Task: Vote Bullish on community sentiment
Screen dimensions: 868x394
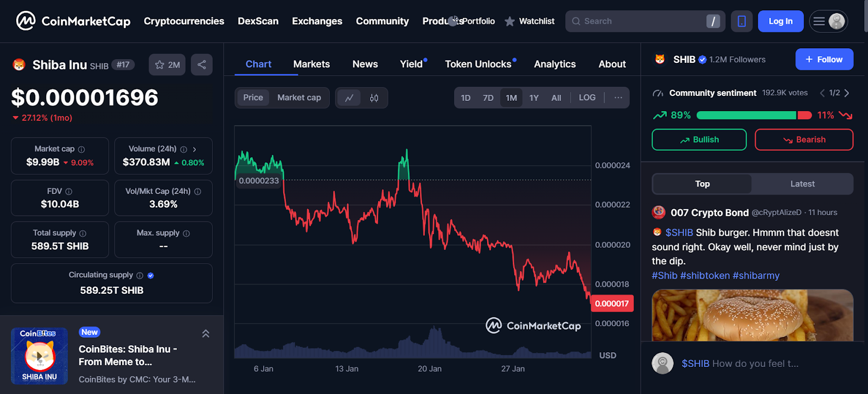Action: pyautogui.click(x=699, y=140)
